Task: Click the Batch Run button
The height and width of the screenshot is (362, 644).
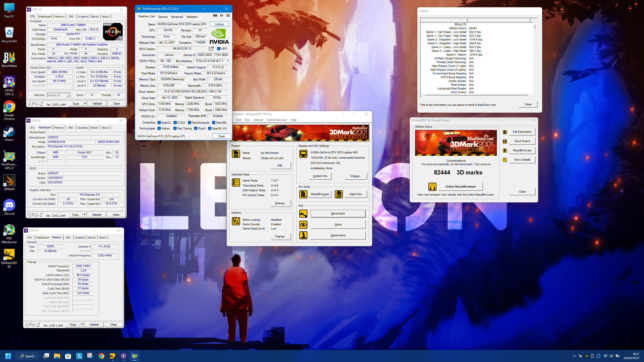Action: point(356,194)
